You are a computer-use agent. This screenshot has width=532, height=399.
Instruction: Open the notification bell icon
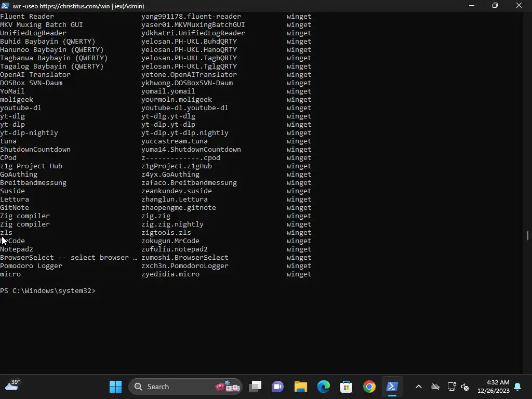point(518,387)
